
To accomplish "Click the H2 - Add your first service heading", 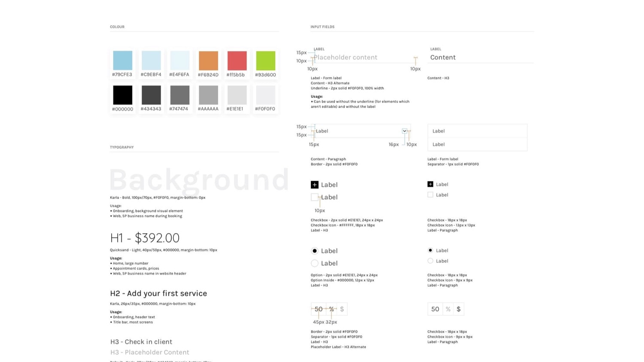I will pos(158,293).
